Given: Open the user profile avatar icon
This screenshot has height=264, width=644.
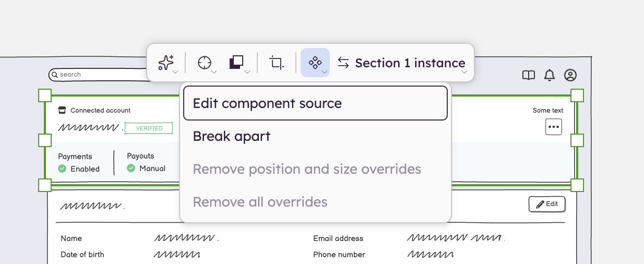Looking at the screenshot, I should [x=570, y=75].
